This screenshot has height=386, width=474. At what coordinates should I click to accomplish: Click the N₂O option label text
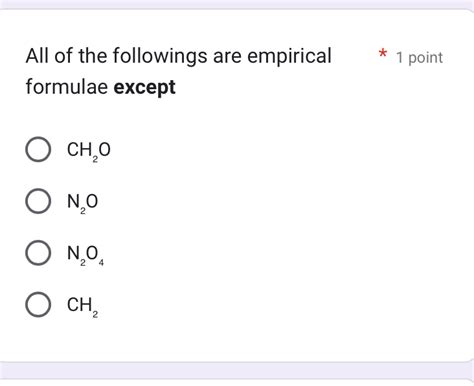[82, 203]
